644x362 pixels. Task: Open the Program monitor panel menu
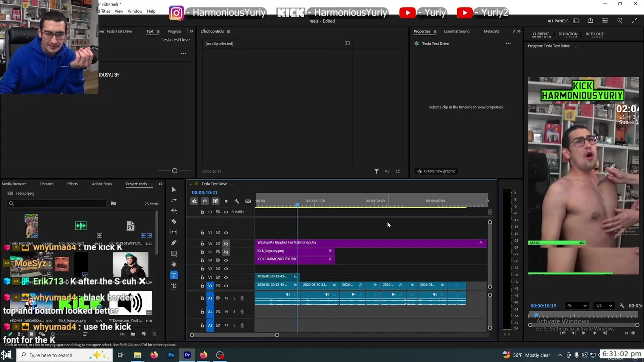pyautogui.click(x=575, y=46)
